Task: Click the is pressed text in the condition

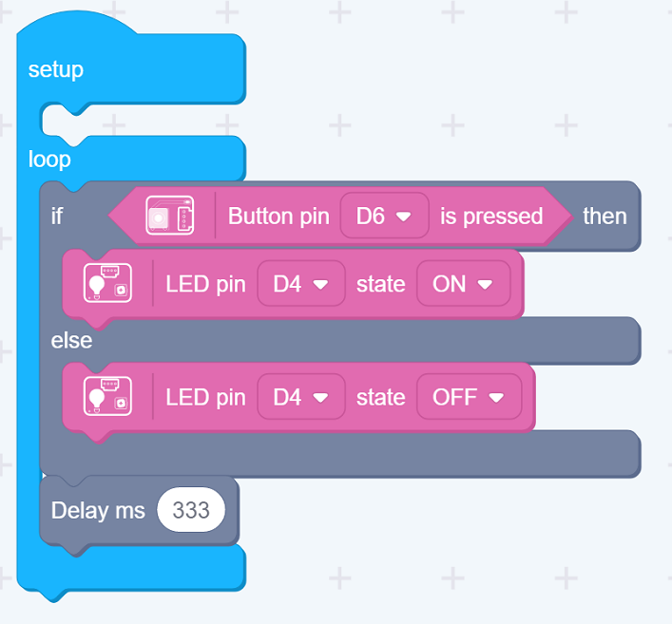Action: pos(491,217)
